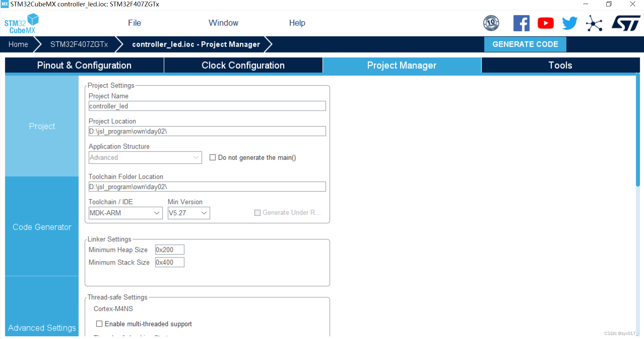Screen dimensions: 644x339
Task: Select the Project Manager tab
Action: 402,65
